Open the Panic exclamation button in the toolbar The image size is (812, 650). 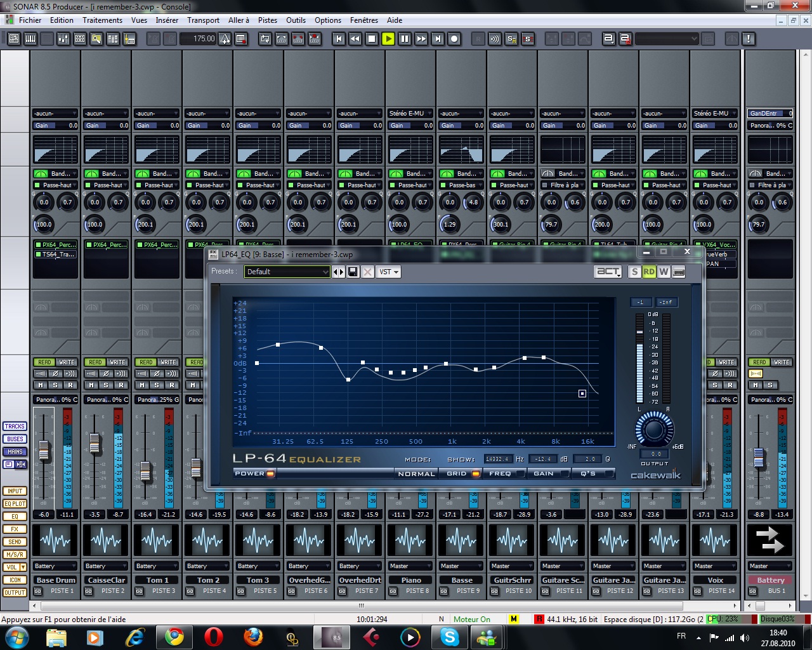(x=749, y=39)
